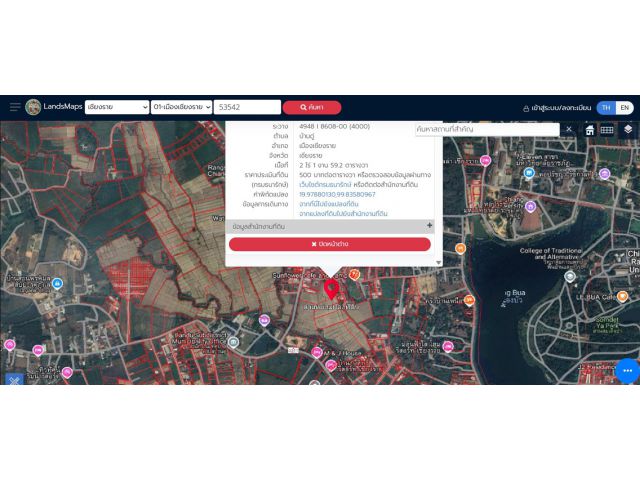Open the province dropdown เชียงราย
Screen dimensions: 640x480
tap(116, 107)
